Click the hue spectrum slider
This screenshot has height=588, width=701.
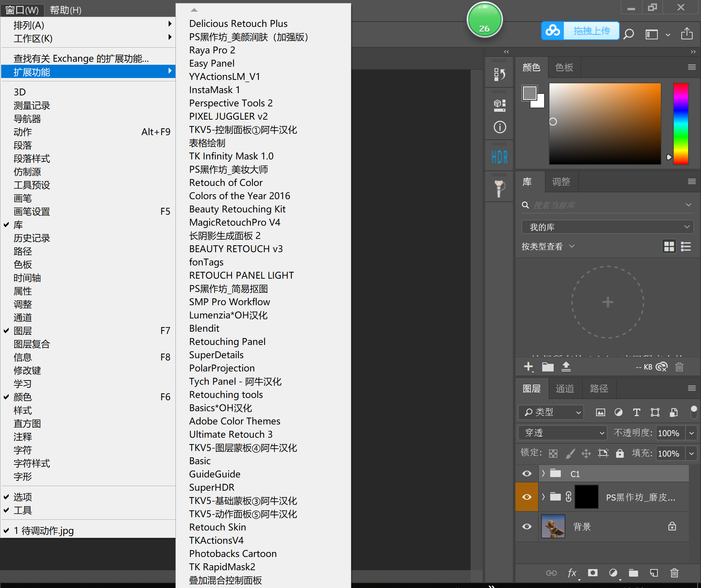point(681,123)
